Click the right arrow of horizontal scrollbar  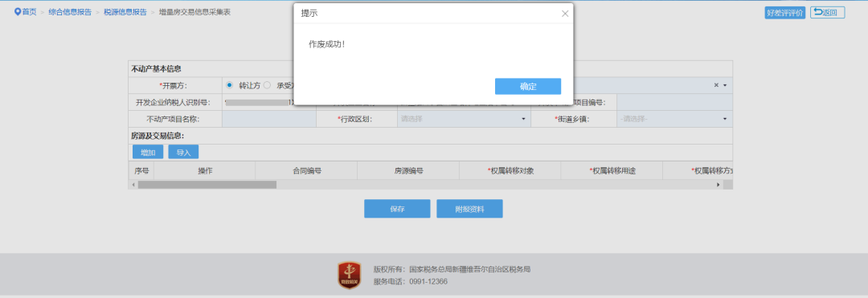tap(719, 185)
